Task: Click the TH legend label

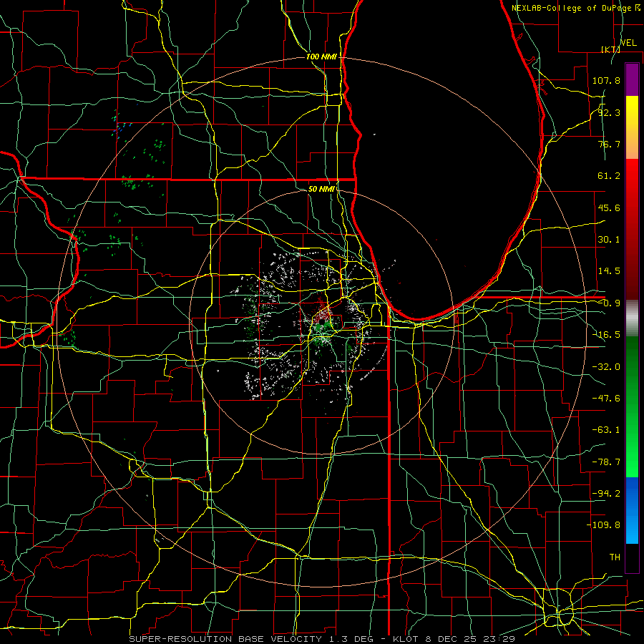Action: click(615, 557)
